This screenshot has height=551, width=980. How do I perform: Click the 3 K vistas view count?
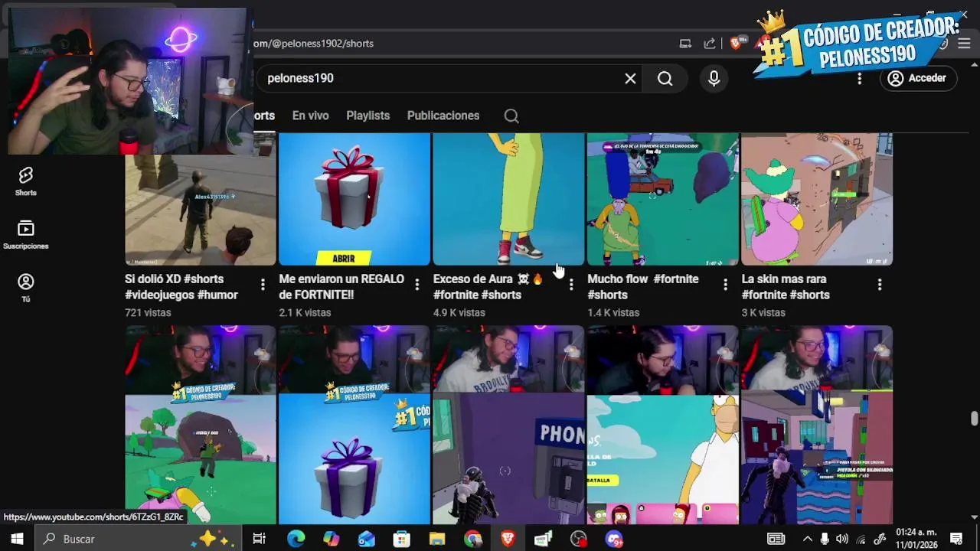tap(763, 313)
